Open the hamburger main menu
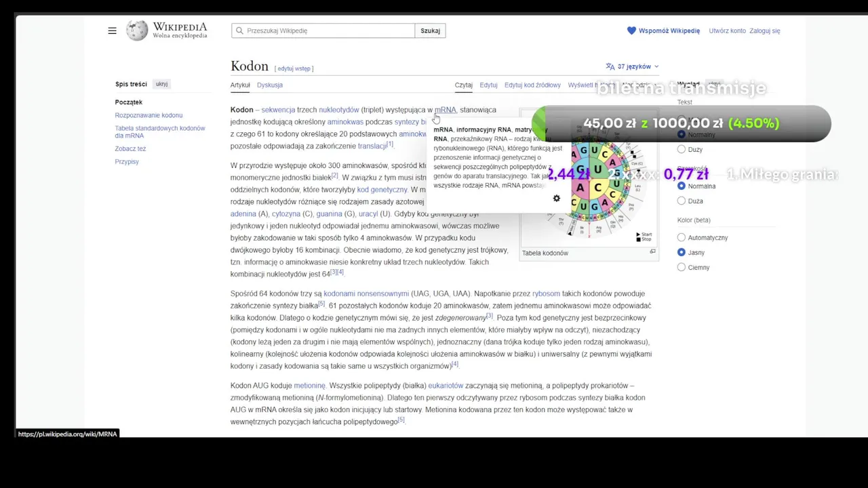 click(x=113, y=30)
